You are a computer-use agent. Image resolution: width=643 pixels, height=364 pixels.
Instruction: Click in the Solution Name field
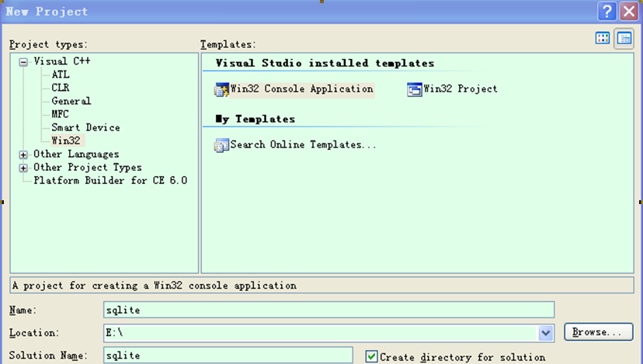(228, 355)
